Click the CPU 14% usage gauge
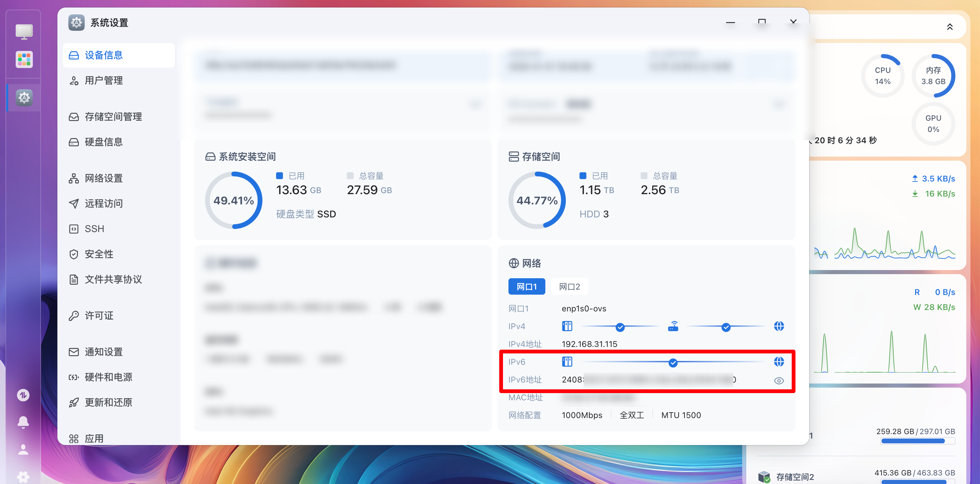This screenshot has width=980, height=484. 882,76
